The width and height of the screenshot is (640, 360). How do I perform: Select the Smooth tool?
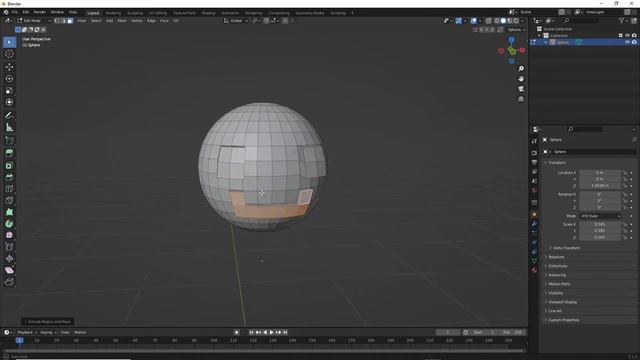coord(9,236)
